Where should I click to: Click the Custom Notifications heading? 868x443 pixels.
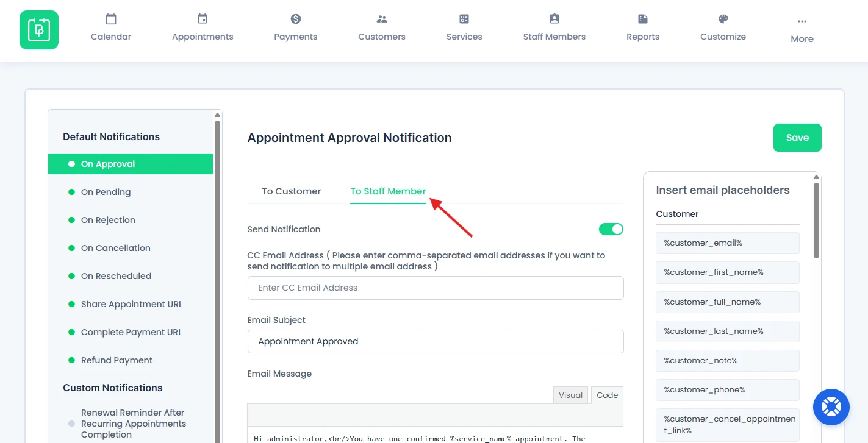pos(113,388)
